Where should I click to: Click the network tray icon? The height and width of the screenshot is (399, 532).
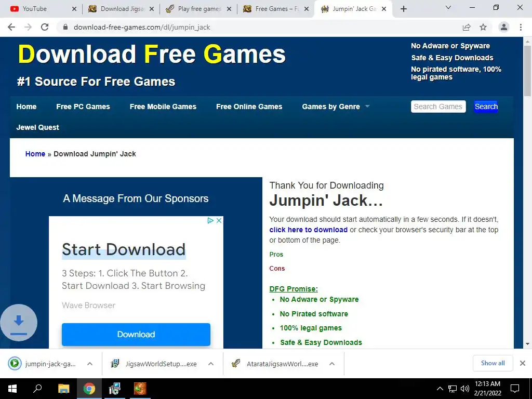[453, 389]
